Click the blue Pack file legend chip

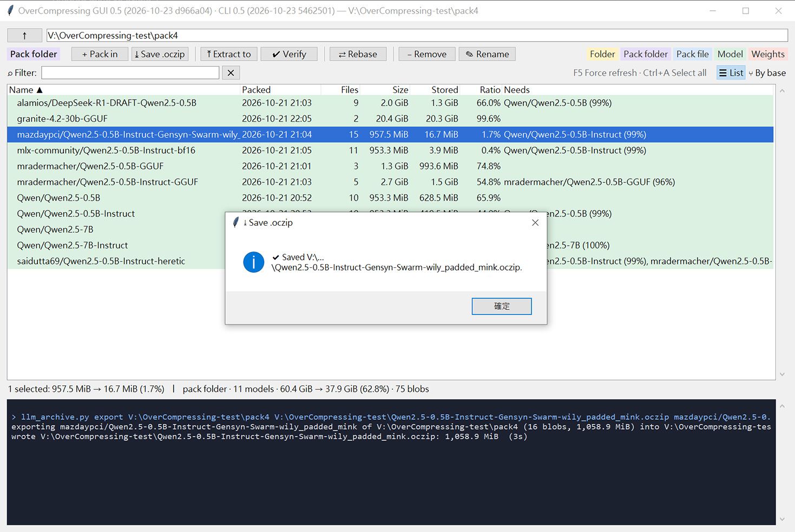pyautogui.click(x=692, y=54)
